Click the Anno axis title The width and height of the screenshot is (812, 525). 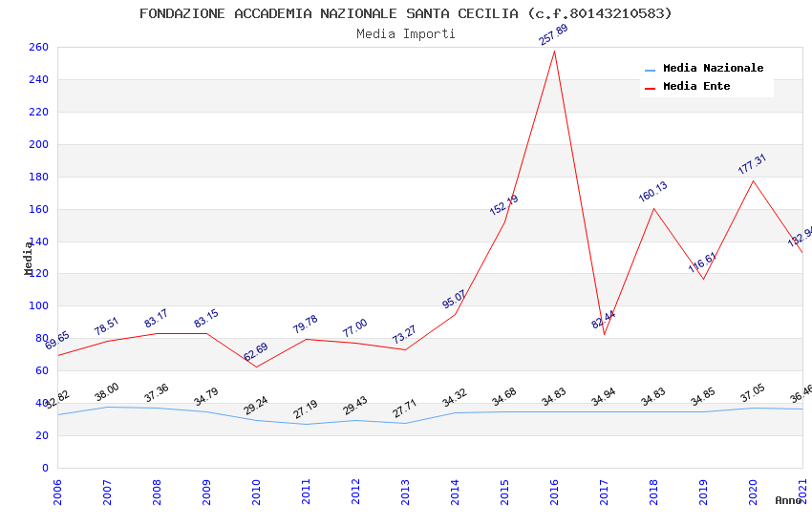(788, 500)
